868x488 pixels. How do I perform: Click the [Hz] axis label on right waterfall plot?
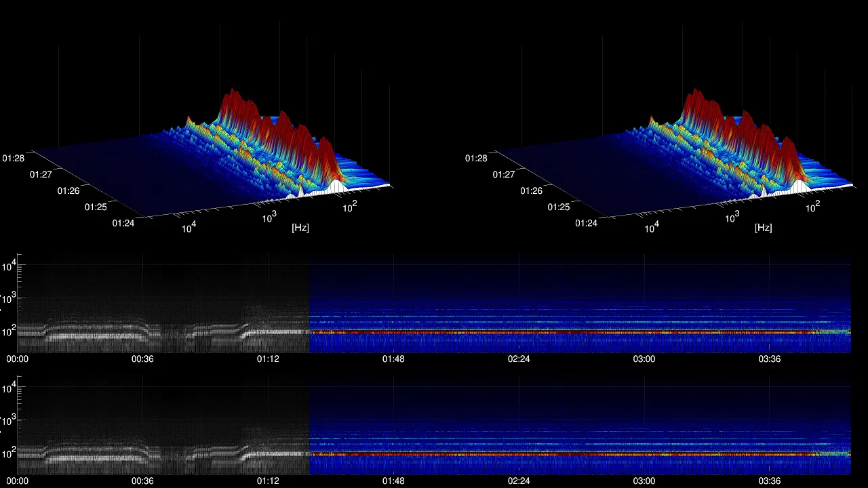click(764, 228)
